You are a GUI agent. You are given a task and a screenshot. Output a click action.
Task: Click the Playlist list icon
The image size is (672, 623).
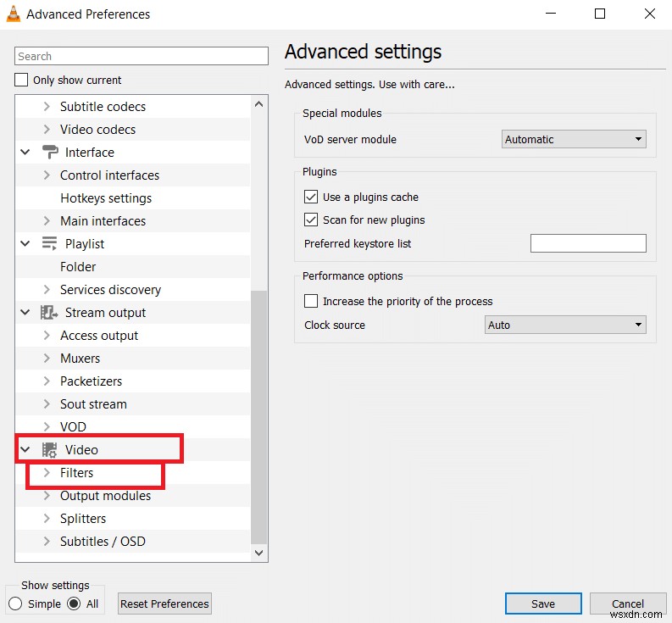click(49, 243)
